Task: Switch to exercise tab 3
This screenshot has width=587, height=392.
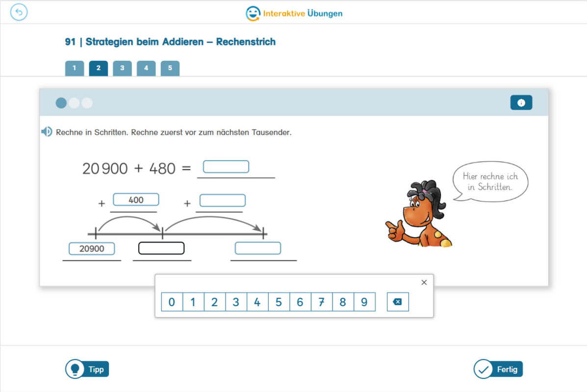Action: coord(123,68)
